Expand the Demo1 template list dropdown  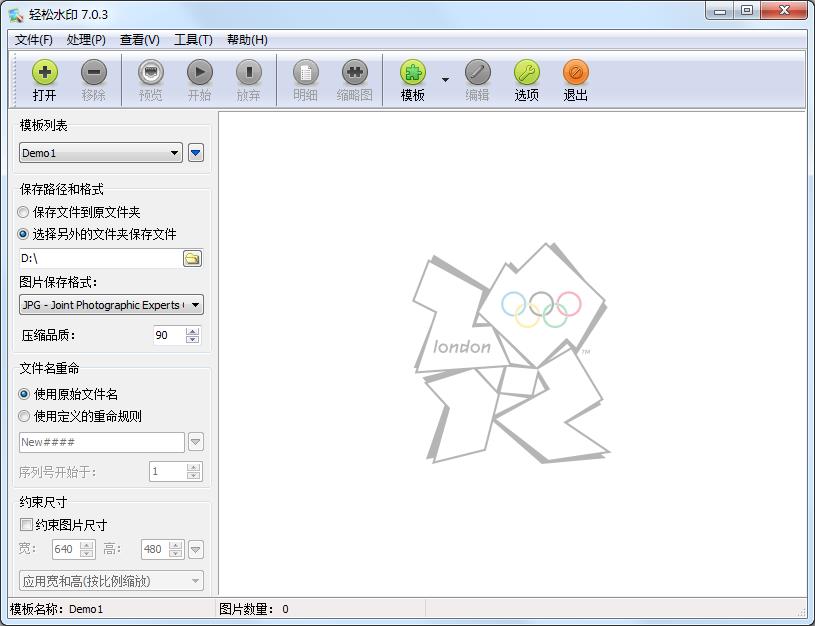175,153
